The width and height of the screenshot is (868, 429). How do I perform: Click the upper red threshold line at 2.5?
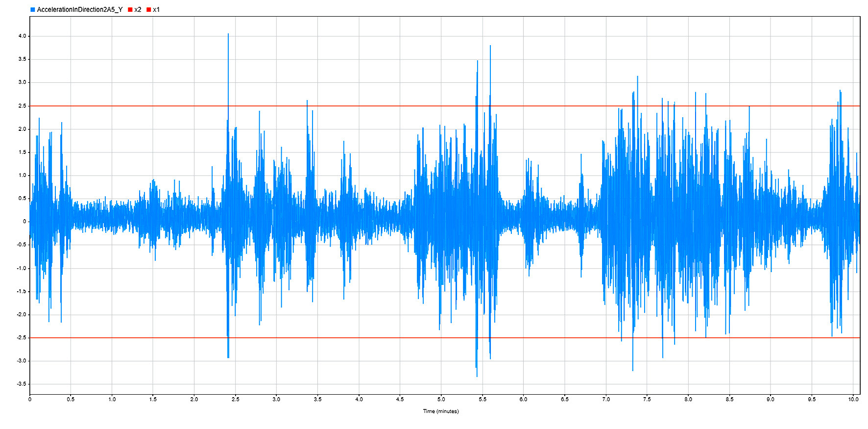[372, 106]
